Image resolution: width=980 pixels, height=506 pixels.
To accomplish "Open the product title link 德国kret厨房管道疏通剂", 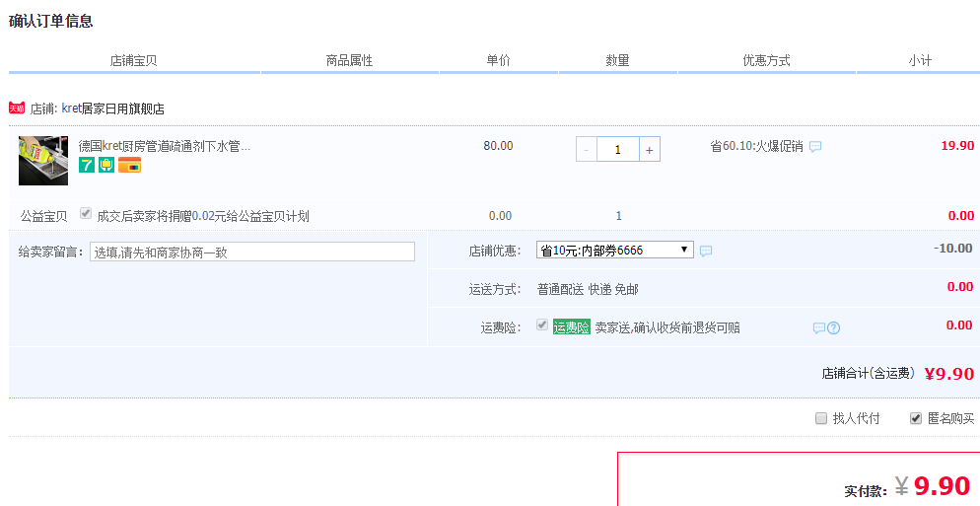I will click(165, 146).
